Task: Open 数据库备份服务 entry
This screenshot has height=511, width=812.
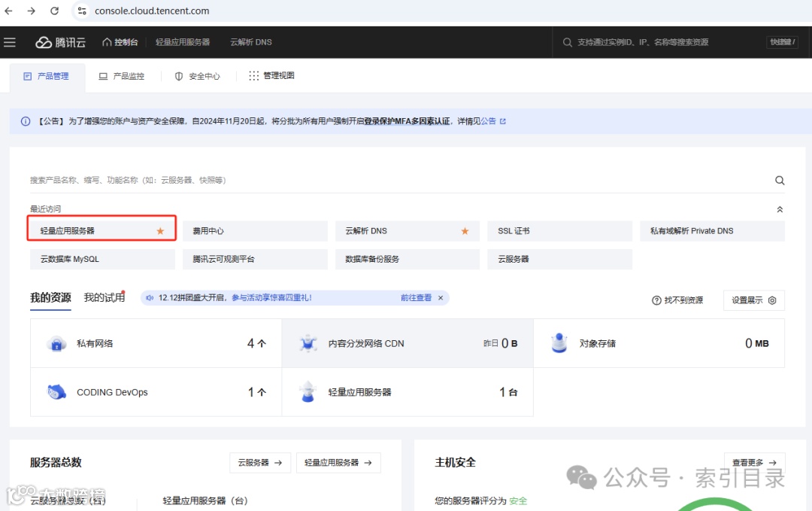Action: (x=407, y=259)
